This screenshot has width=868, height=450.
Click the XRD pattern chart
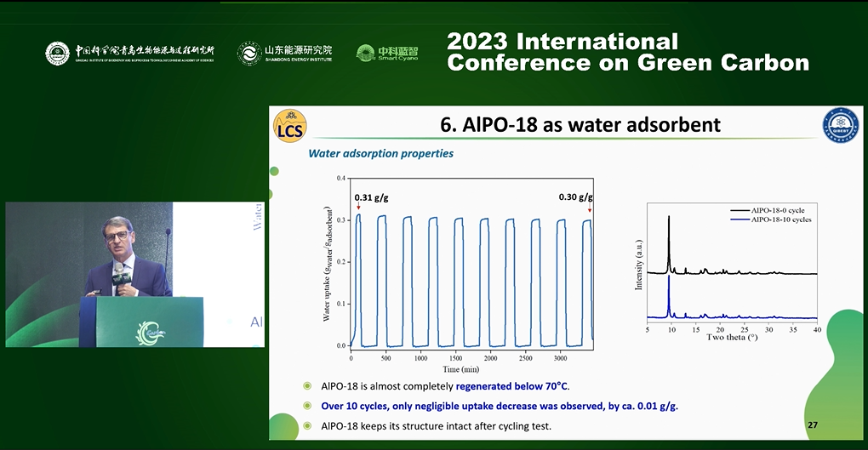click(726, 272)
